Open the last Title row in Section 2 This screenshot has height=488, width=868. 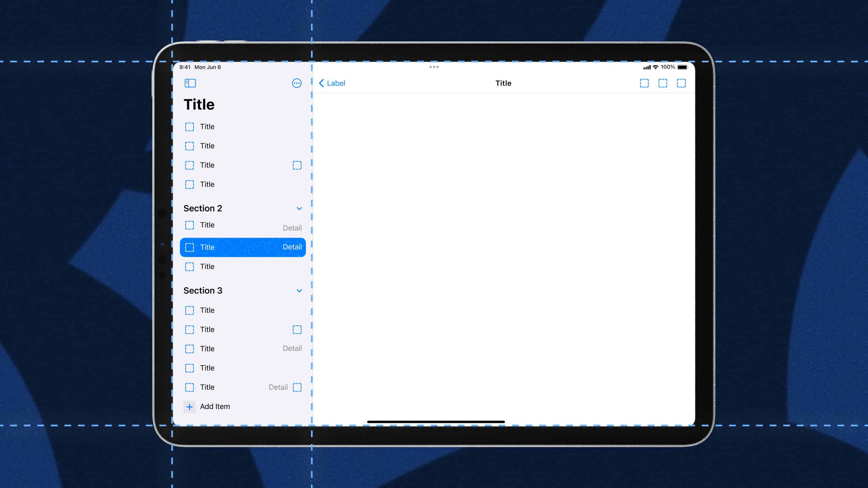pos(243,267)
